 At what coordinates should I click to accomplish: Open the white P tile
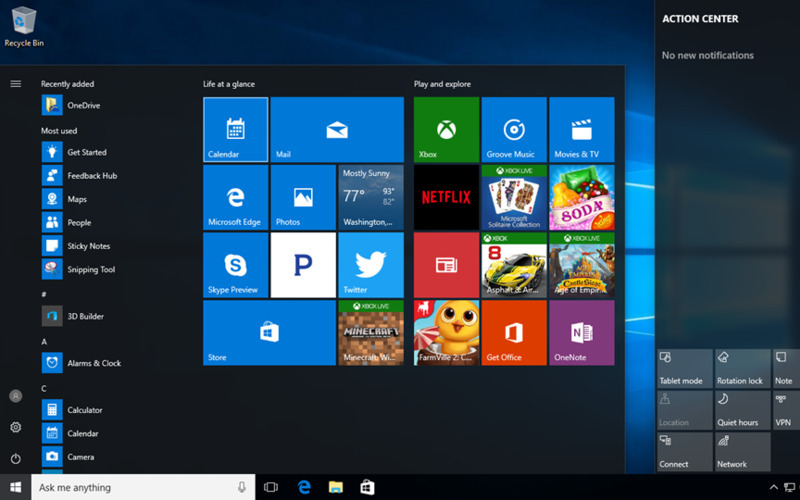click(303, 265)
